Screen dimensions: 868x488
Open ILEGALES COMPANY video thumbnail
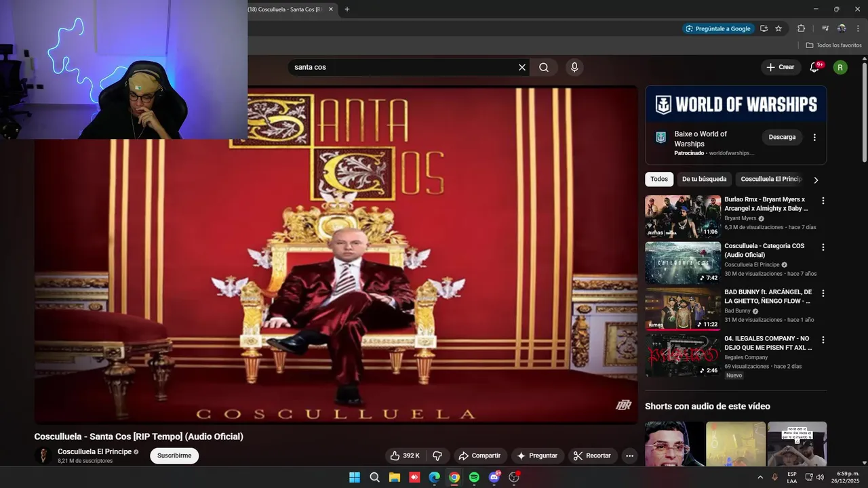(683, 355)
